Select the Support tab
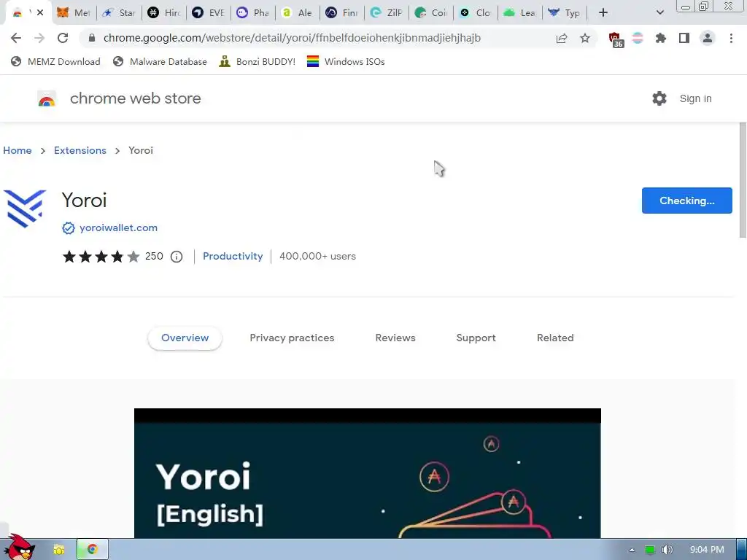The width and height of the screenshot is (747, 560). coord(476,338)
